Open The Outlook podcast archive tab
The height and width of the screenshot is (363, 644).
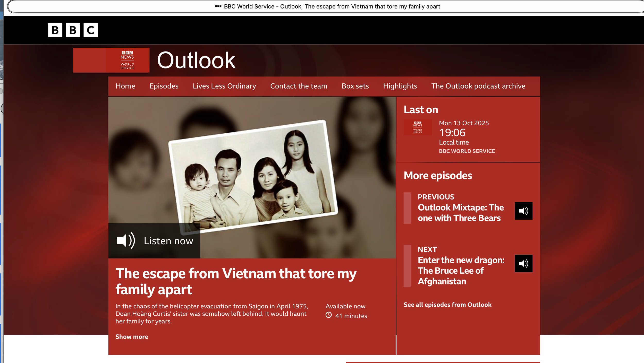click(478, 86)
